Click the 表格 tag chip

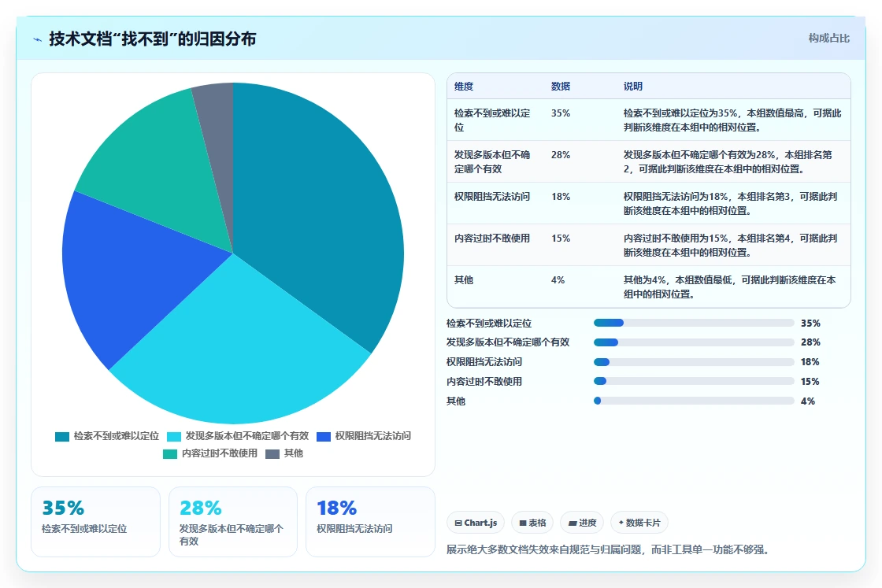tap(532, 523)
